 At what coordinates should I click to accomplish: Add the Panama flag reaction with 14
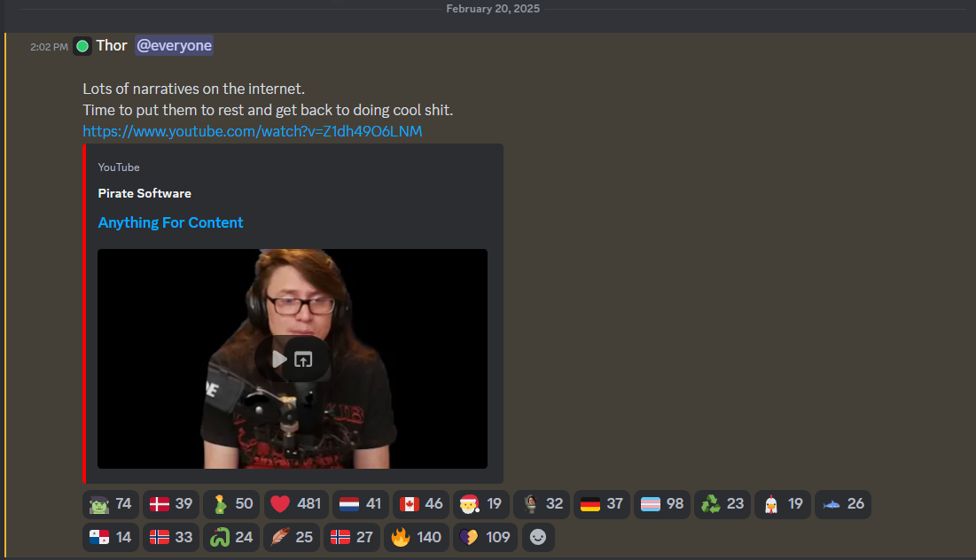tap(111, 537)
